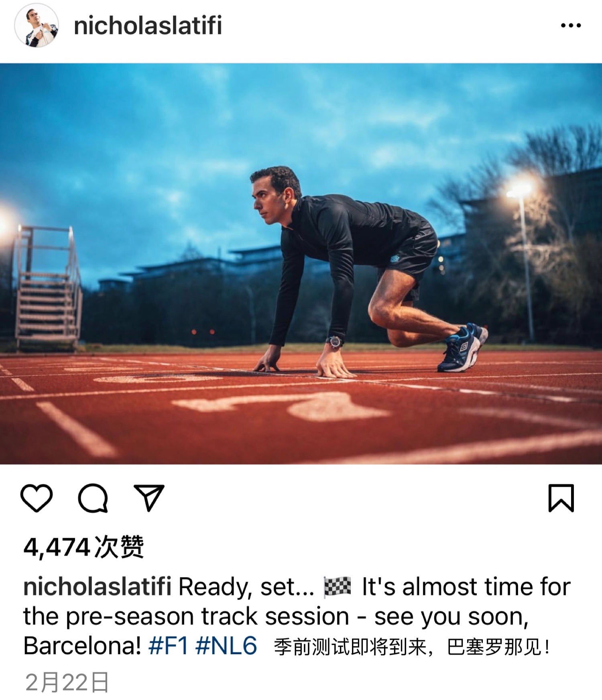The image size is (602, 700).
Task: View the 4,474 likes list
Action: pos(83,547)
